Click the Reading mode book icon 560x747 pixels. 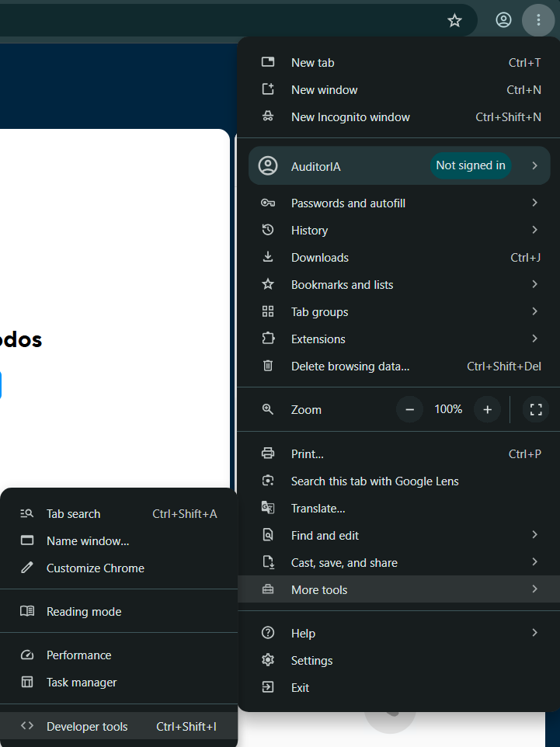27,611
